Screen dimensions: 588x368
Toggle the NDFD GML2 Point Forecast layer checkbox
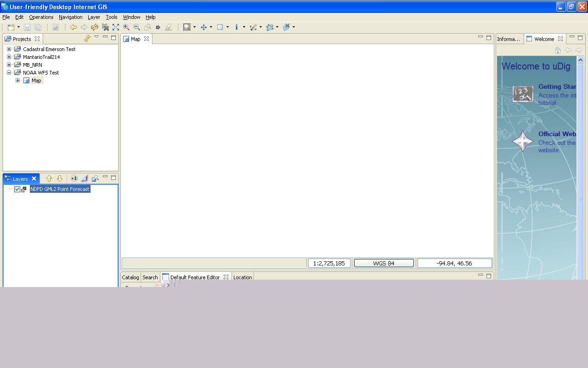pyautogui.click(x=17, y=189)
